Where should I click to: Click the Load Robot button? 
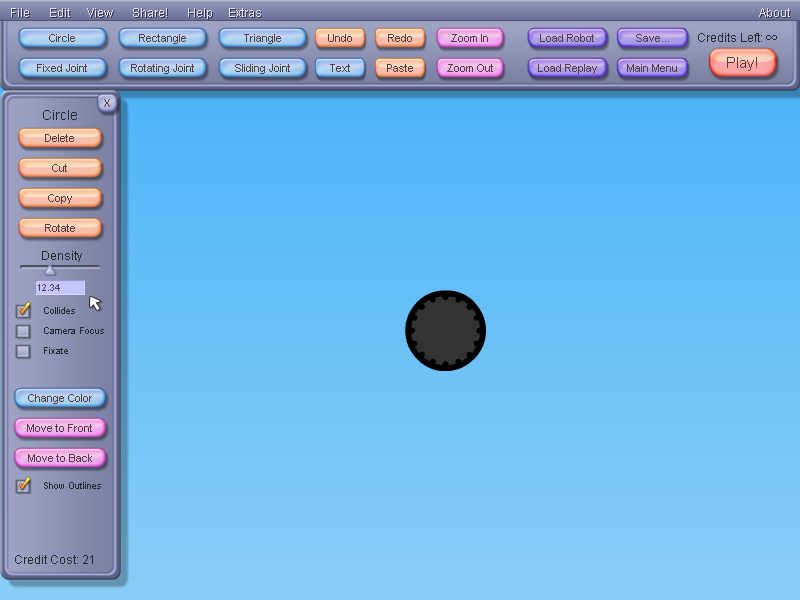tap(566, 38)
